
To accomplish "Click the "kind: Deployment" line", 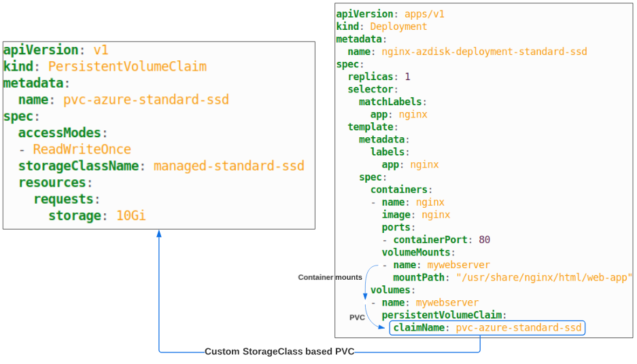I will [381, 26].
